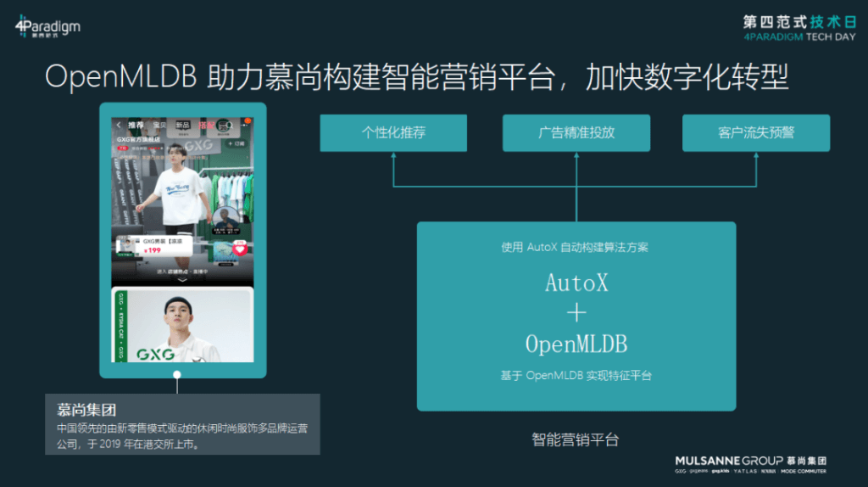Tap the GXG男装 ¥199 product card
The height and width of the screenshot is (487, 868).
(x=154, y=247)
